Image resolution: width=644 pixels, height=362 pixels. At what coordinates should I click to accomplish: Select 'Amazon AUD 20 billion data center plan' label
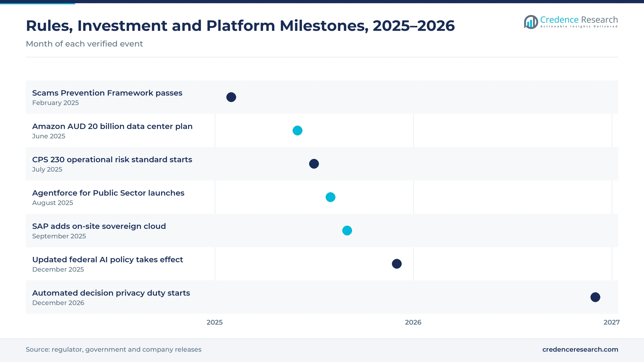point(112,126)
